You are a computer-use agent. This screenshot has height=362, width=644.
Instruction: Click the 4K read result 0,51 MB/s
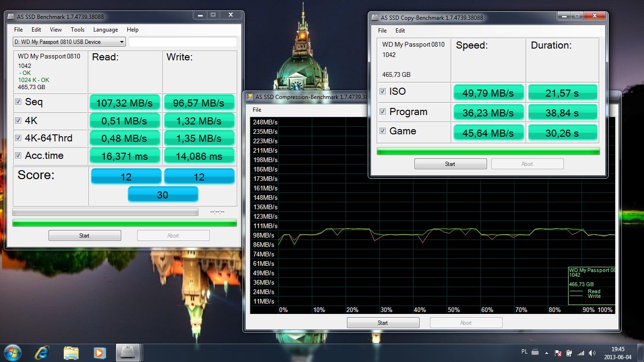pos(125,121)
